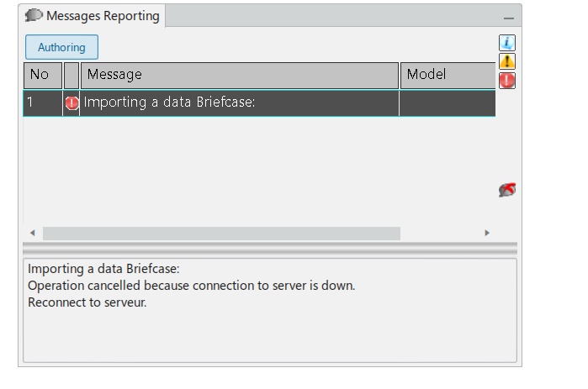Image resolution: width=588 pixels, height=389 pixels.
Task: Toggle the information messages filter icon
Action: (x=507, y=43)
